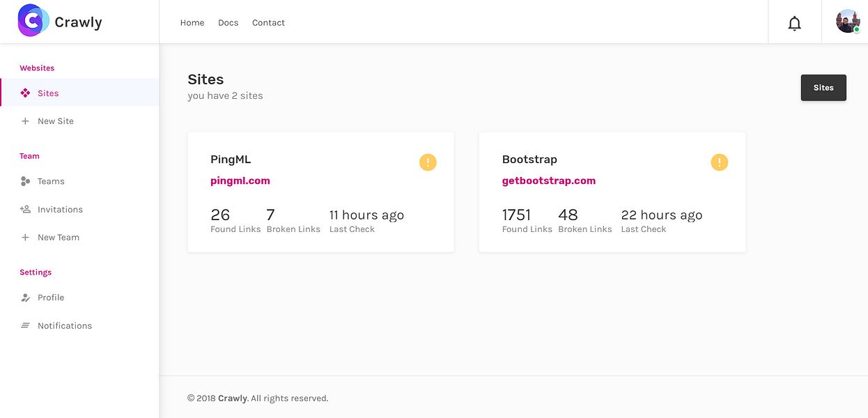Click the Team section label
Viewport: 868px width, 418px height.
click(x=29, y=156)
